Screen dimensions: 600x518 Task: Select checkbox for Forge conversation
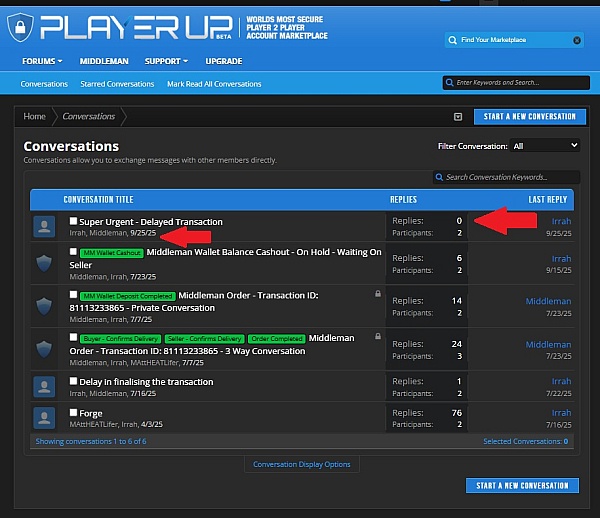[73, 412]
